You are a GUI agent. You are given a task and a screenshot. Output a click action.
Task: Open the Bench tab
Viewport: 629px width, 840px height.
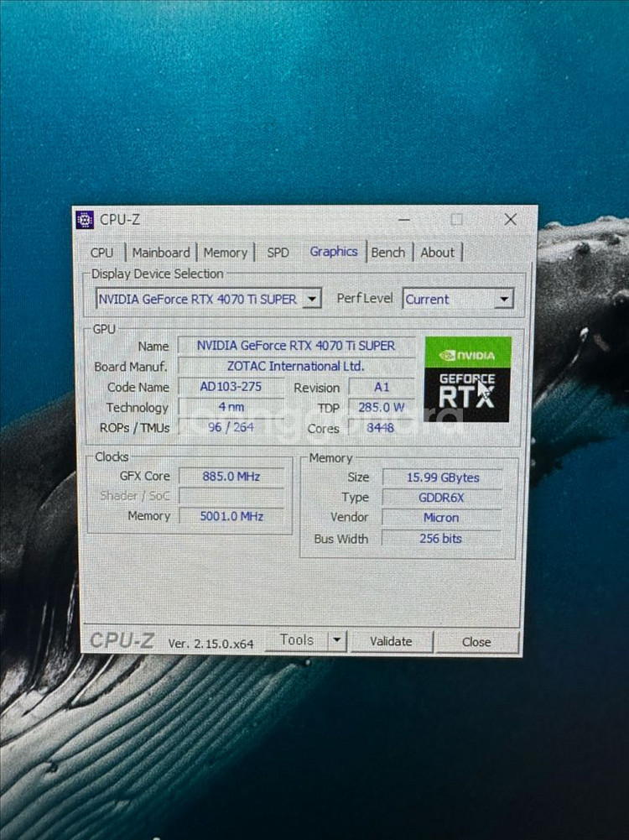(x=388, y=253)
